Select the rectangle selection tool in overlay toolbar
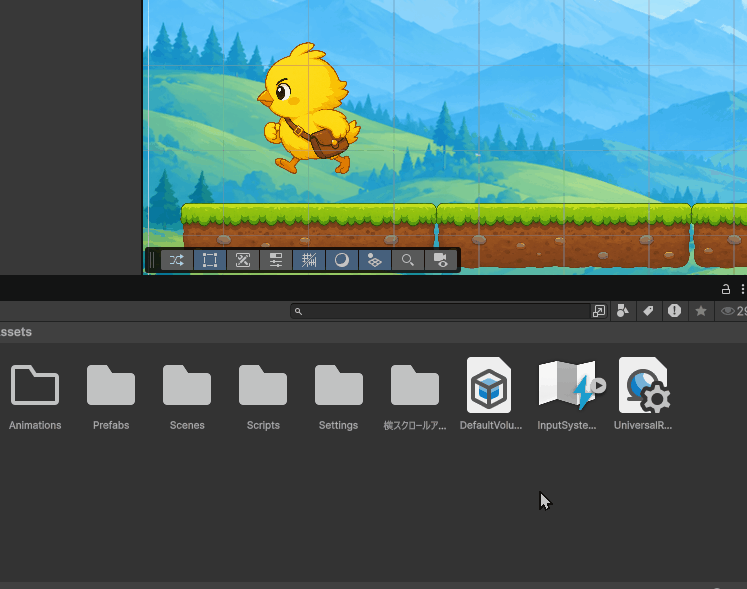 [x=210, y=260]
